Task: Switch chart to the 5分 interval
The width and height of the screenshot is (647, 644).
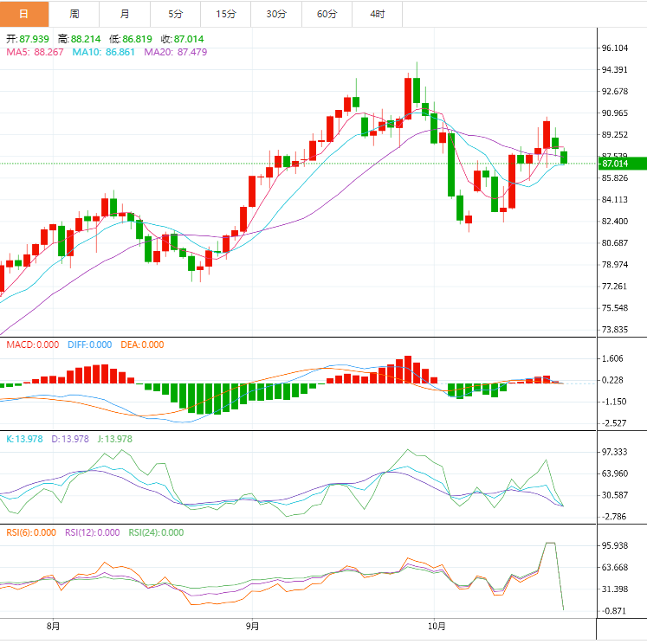Action: point(175,14)
